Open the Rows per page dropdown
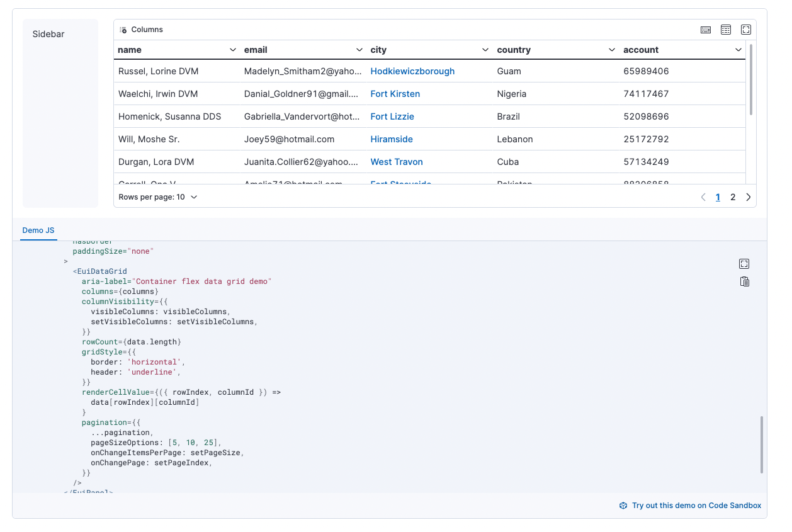The image size is (792, 532). pyautogui.click(x=156, y=196)
